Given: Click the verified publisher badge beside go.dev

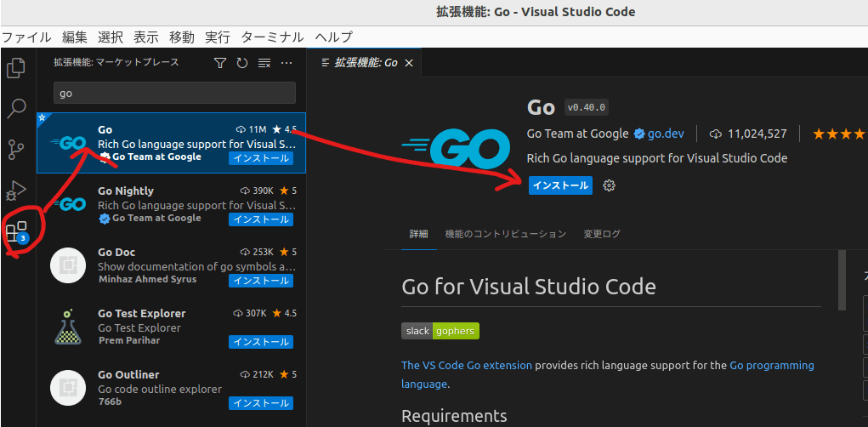Looking at the screenshot, I should [x=639, y=134].
